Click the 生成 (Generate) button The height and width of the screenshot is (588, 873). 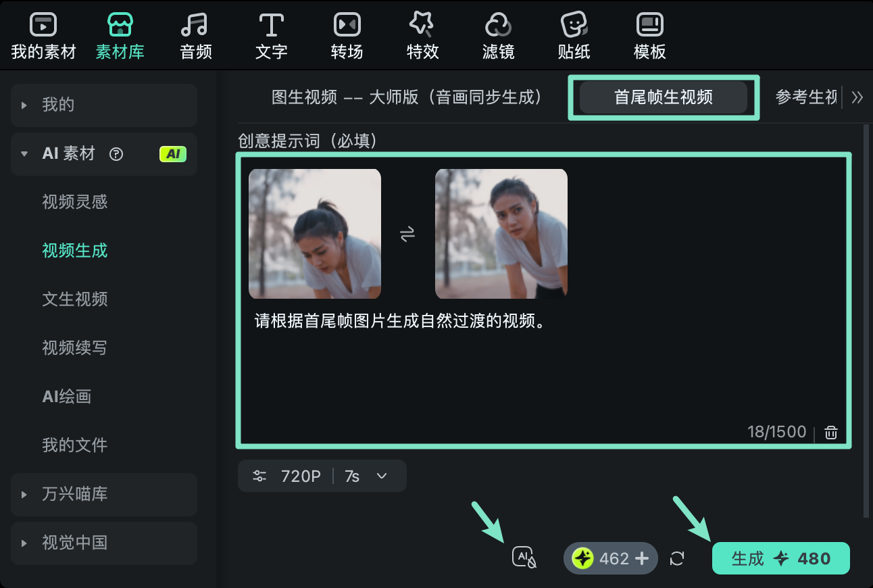coord(780,558)
